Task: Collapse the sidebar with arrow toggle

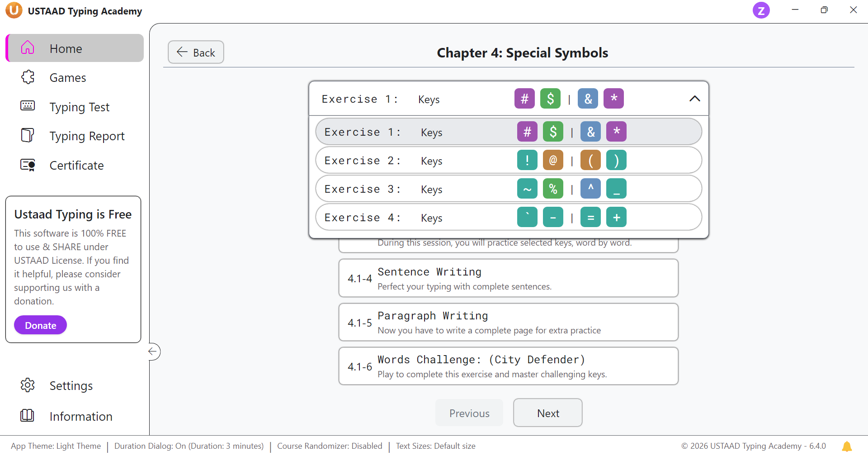Action: (153, 351)
